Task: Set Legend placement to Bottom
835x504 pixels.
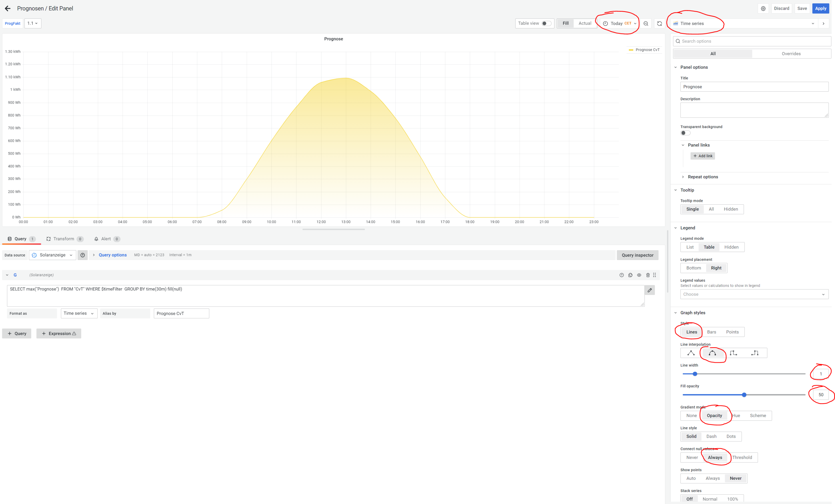Action: coord(693,268)
